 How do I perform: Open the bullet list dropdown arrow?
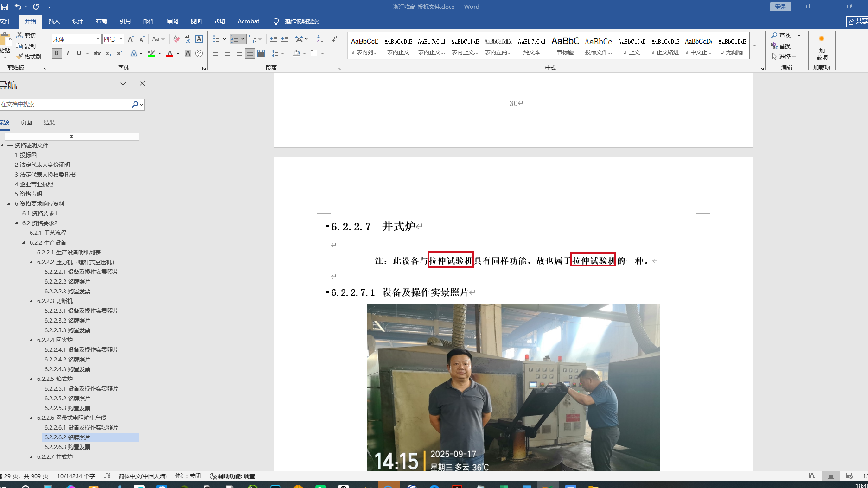pos(224,39)
